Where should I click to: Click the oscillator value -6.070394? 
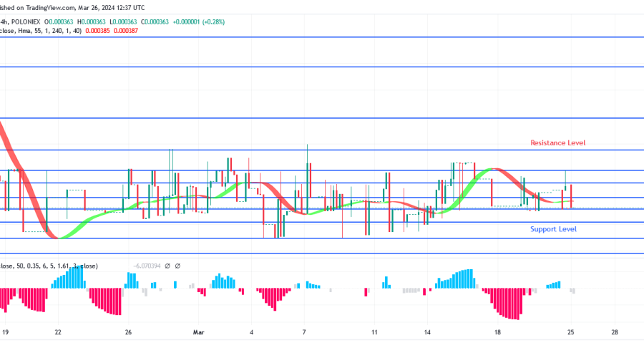[147, 266]
